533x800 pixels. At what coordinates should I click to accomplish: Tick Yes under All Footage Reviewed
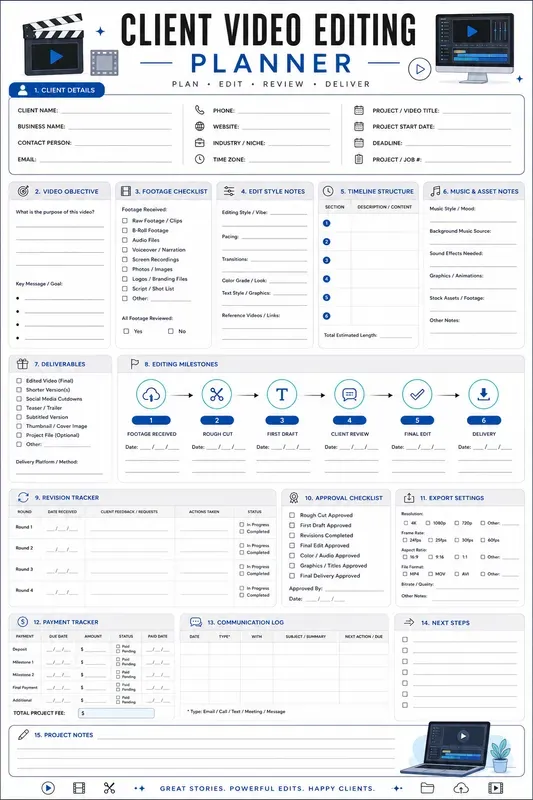pyautogui.click(x=126, y=331)
